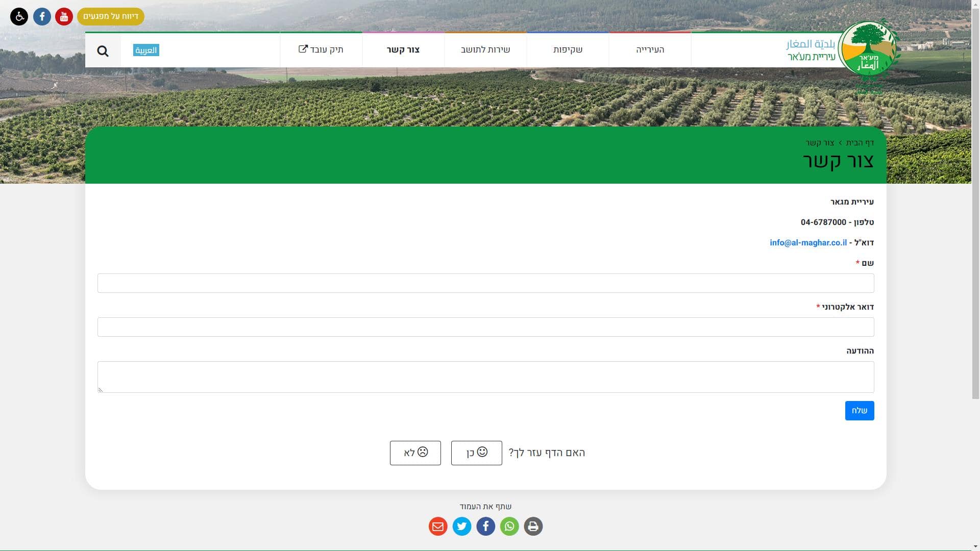Open תיק עובד external link tab
Screen dimensions: 980x551
[x=321, y=50]
